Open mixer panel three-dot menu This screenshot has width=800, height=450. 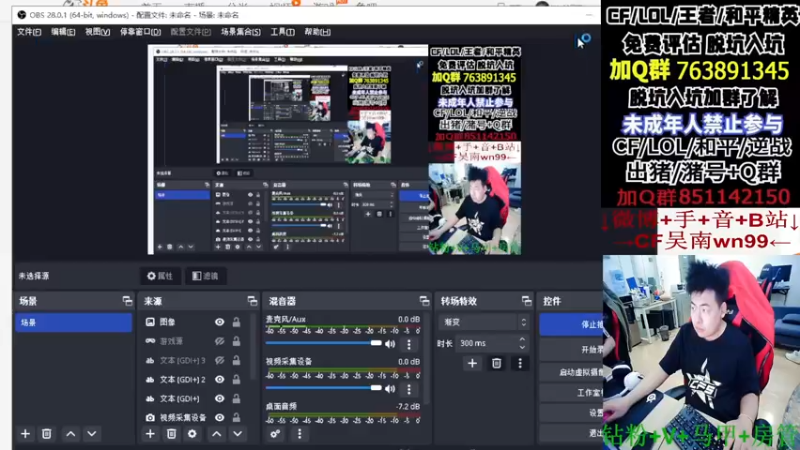(x=299, y=434)
